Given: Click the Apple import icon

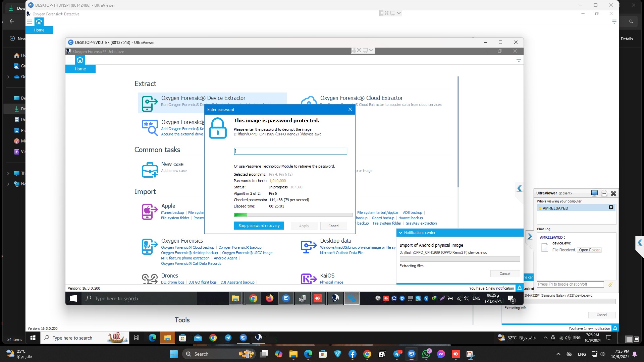Looking at the screenshot, I should point(149,212).
